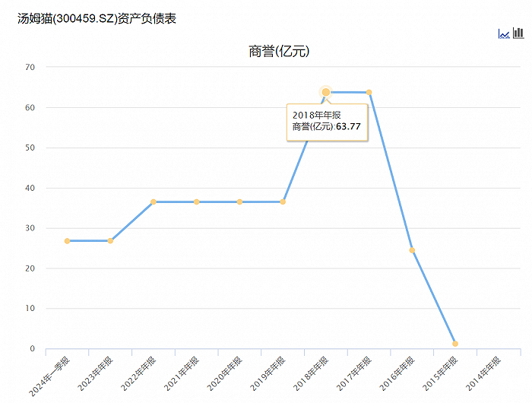Click the 2024年一季报 x-axis label
This screenshot has width=532, height=403.
point(49,376)
